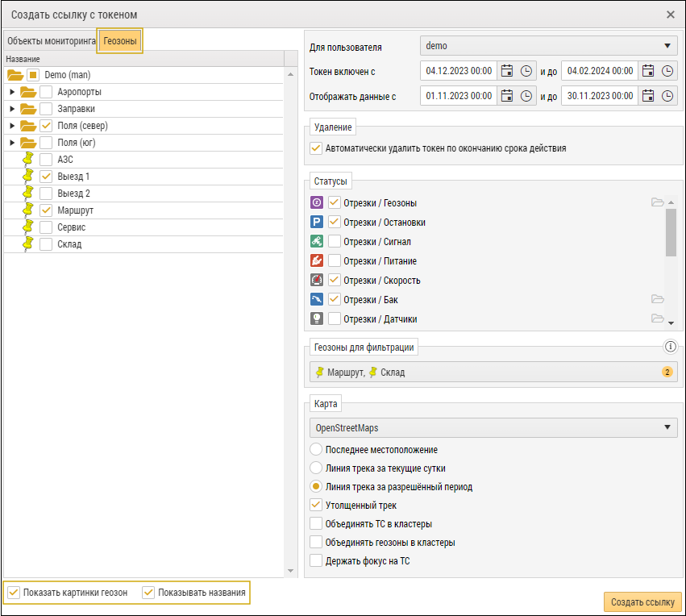This screenshot has width=686, height=616.
Task: Select the Маршрут geozone row
Action: [x=143, y=210]
